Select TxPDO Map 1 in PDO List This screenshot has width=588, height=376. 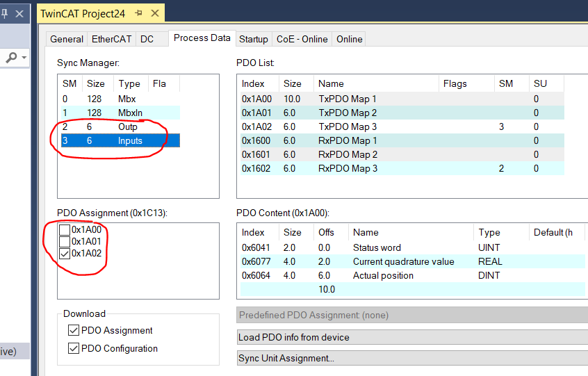pos(347,99)
